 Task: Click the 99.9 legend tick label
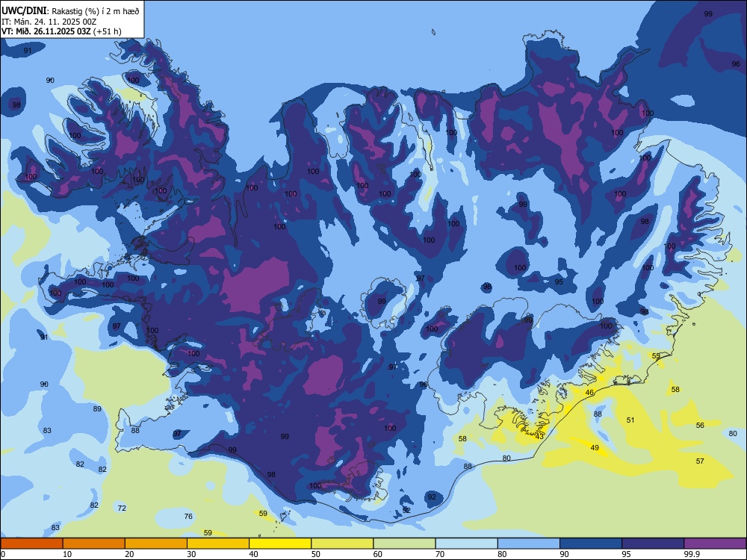pos(691,554)
